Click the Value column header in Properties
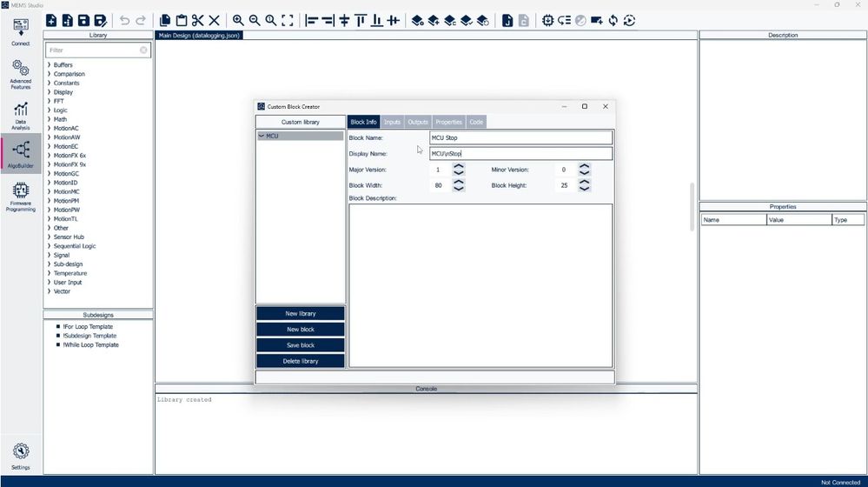 [x=798, y=220]
